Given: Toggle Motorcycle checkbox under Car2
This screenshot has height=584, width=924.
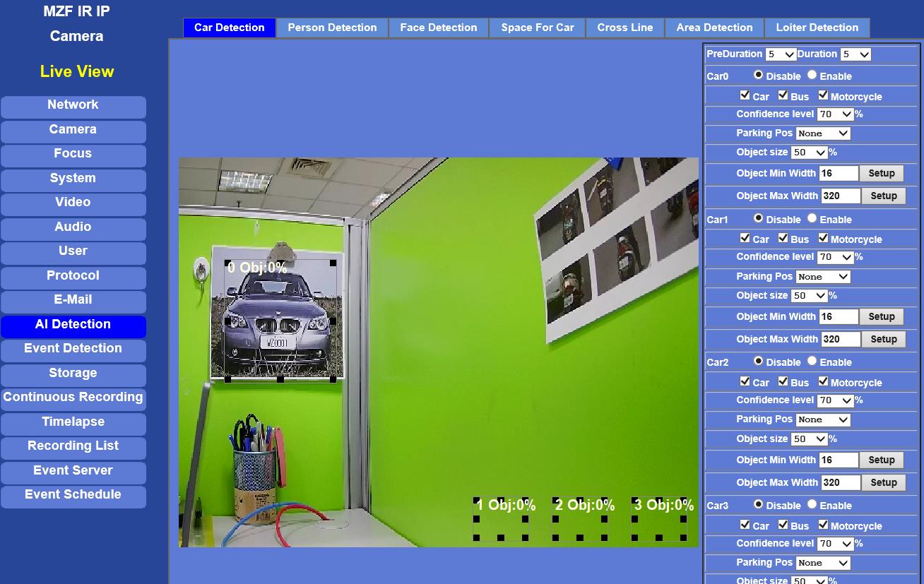Looking at the screenshot, I should tap(823, 381).
